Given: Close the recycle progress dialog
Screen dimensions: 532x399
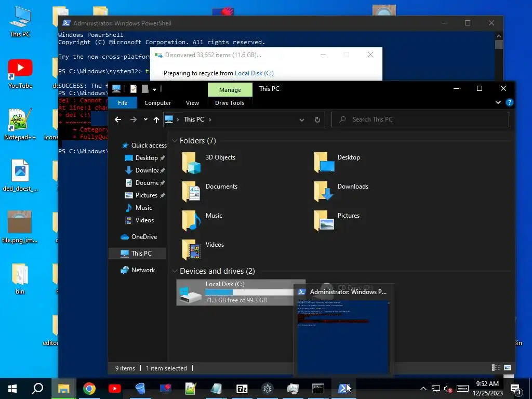Looking at the screenshot, I should pyautogui.click(x=370, y=55).
